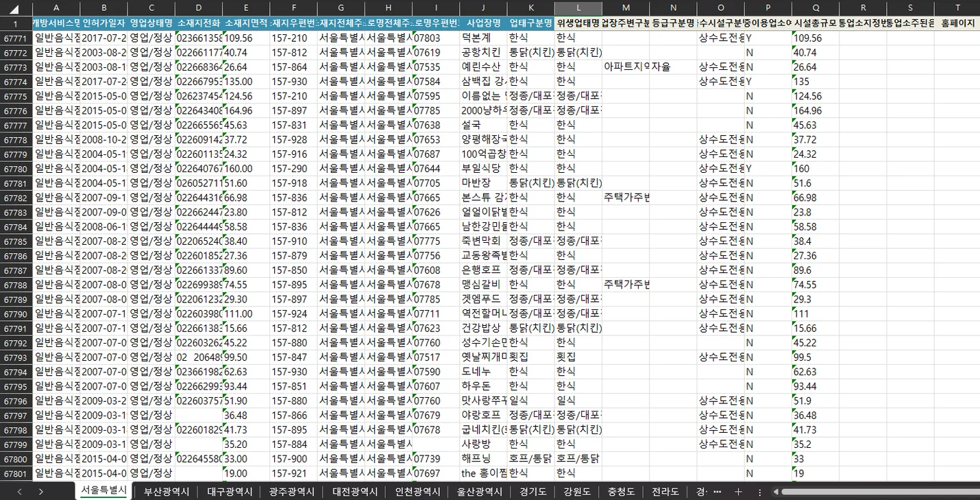Click the 사업장명 header cell
The height and width of the screenshot is (500, 980).
[484, 23]
